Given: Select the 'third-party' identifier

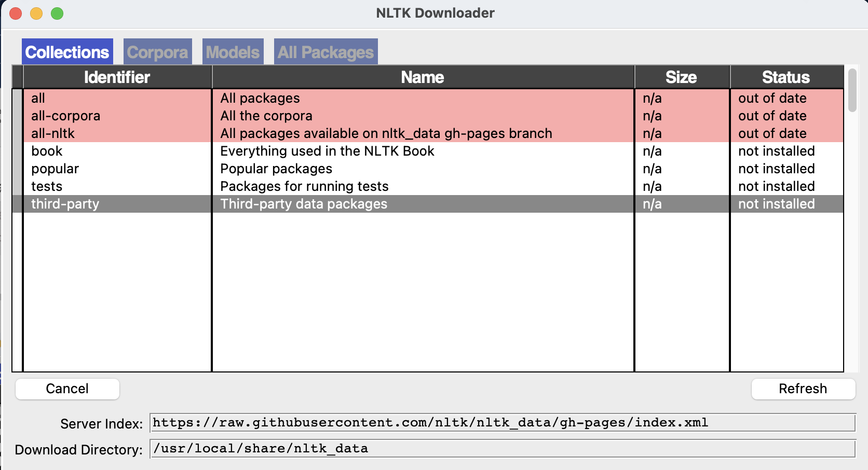Looking at the screenshot, I should tap(117, 204).
